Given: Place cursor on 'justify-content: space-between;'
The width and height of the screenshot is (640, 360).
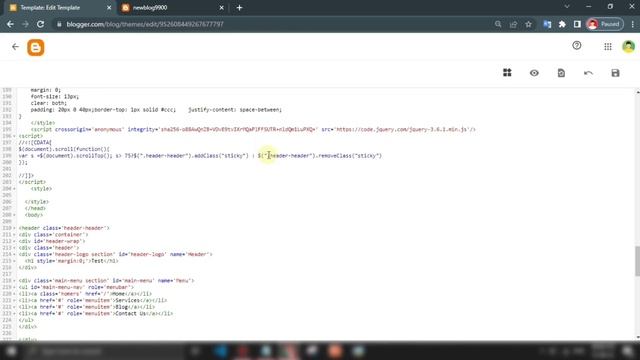Looking at the screenshot, I should coord(235,110).
